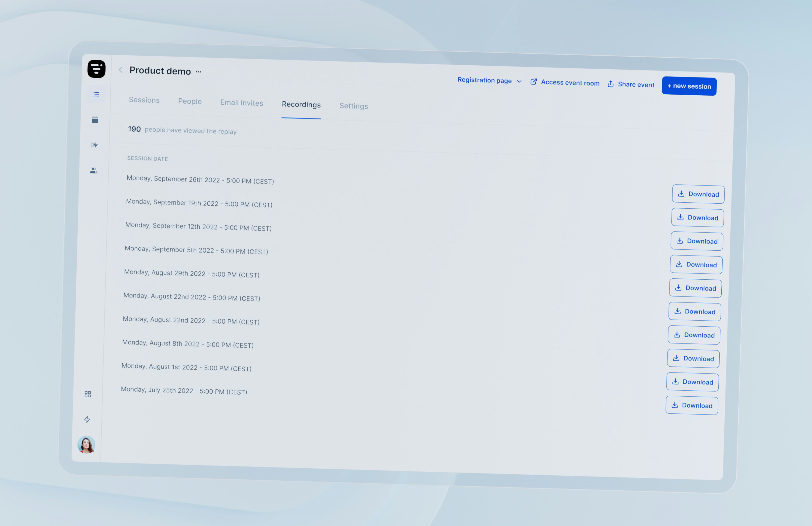Download the July 25th recording
This screenshot has width=812, height=526.
tap(692, 405)
